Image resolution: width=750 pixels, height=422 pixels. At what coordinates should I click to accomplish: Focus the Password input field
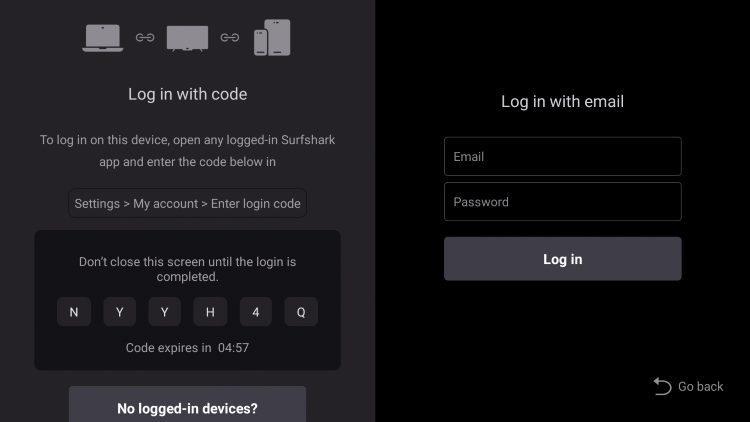click(562, 201)
